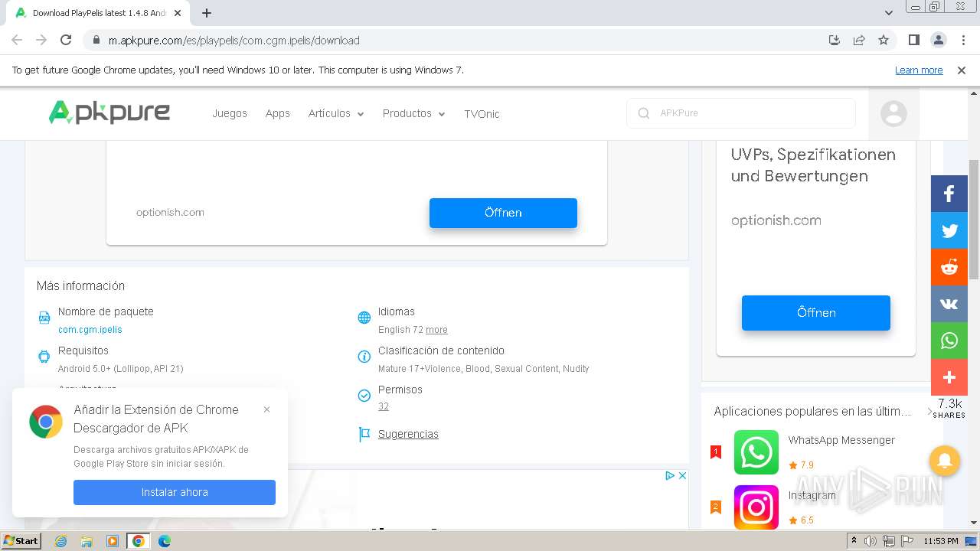Image resolution: width=980 pixels, height=551 pixels.
Task: Show hidden system tray icons
Action: [854, 541]
